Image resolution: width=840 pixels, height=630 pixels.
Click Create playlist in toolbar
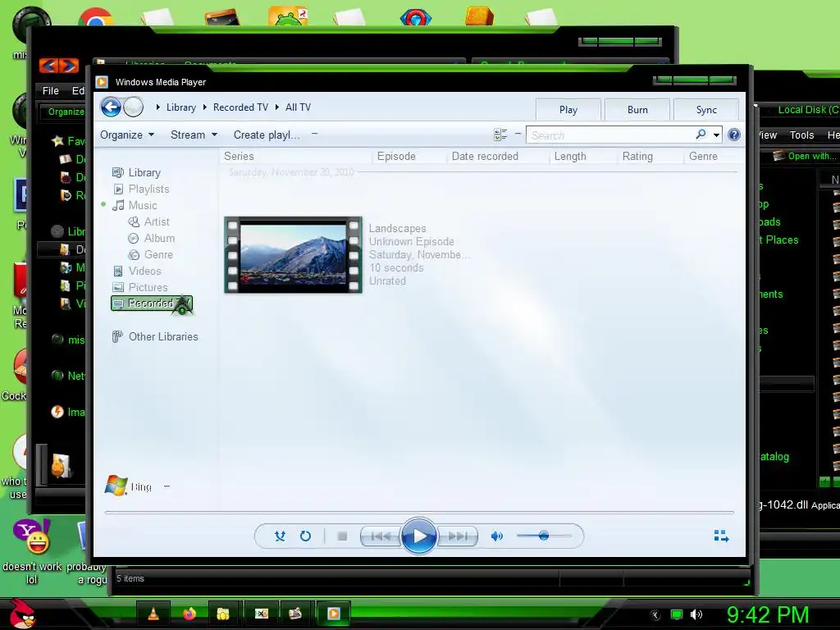[267, 135]
